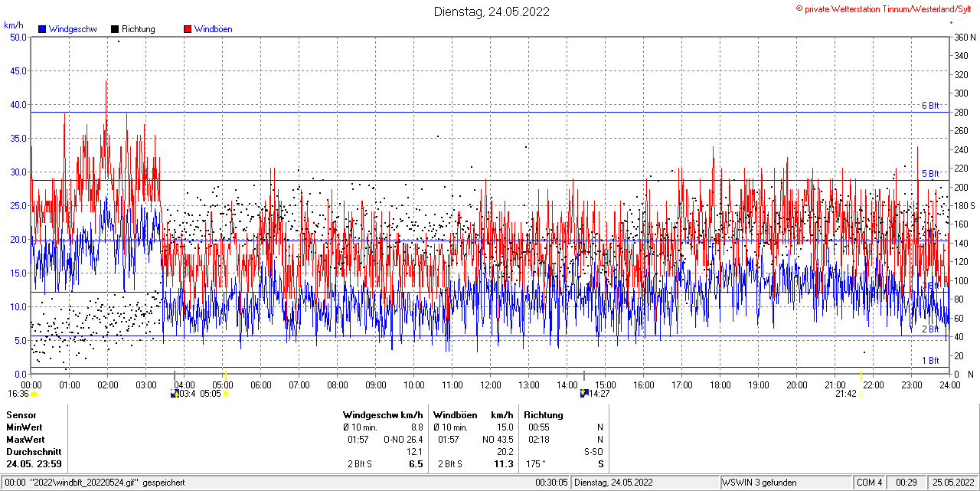Viewport: 980px width, 491px height.
Task: Click the S-SO average direction value
Action: (x=593, y=452)
